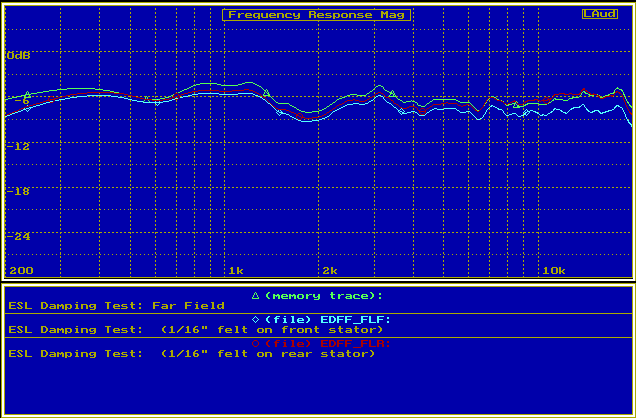Click the 'felt on front stator' description

(196, 329)
